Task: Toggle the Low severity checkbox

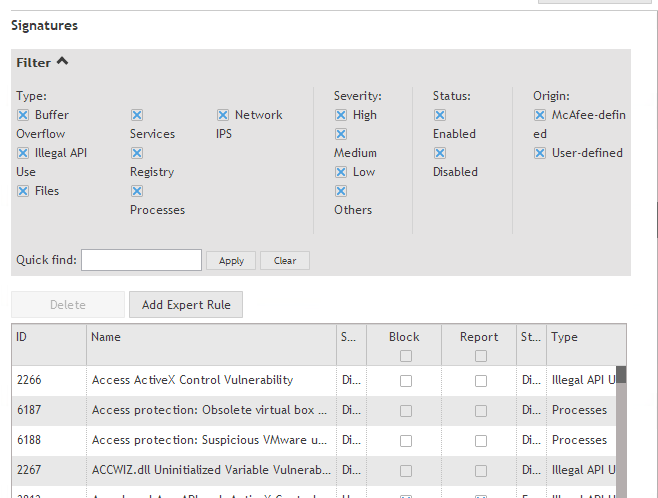Action: tap(341, 172)
